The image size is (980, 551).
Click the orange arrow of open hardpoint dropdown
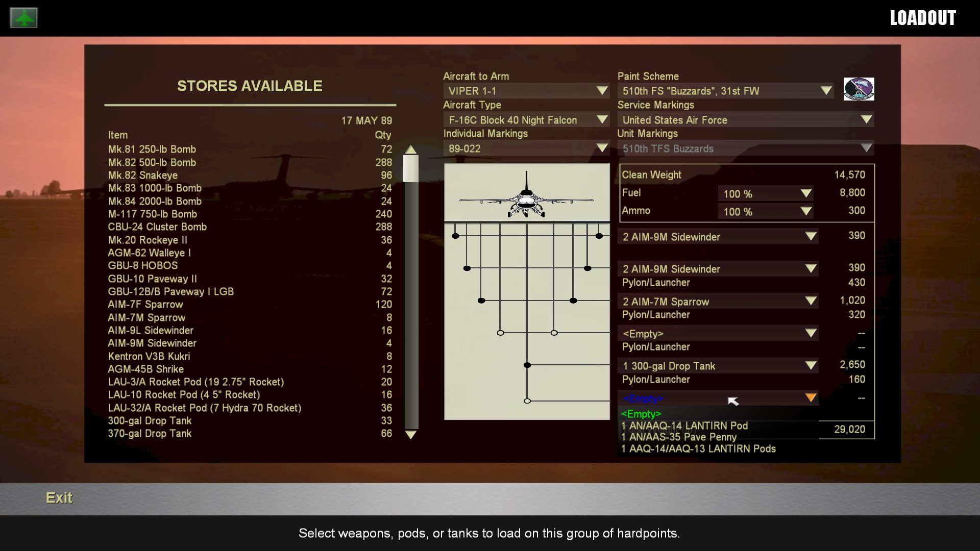[811, 398]
